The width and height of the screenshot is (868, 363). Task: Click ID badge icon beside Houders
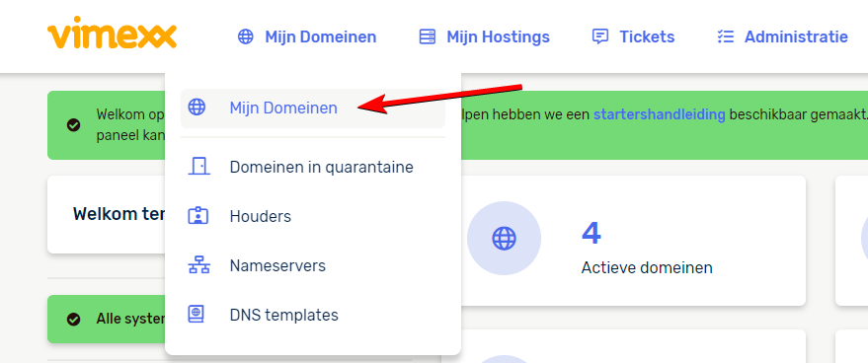pos(198,216)
